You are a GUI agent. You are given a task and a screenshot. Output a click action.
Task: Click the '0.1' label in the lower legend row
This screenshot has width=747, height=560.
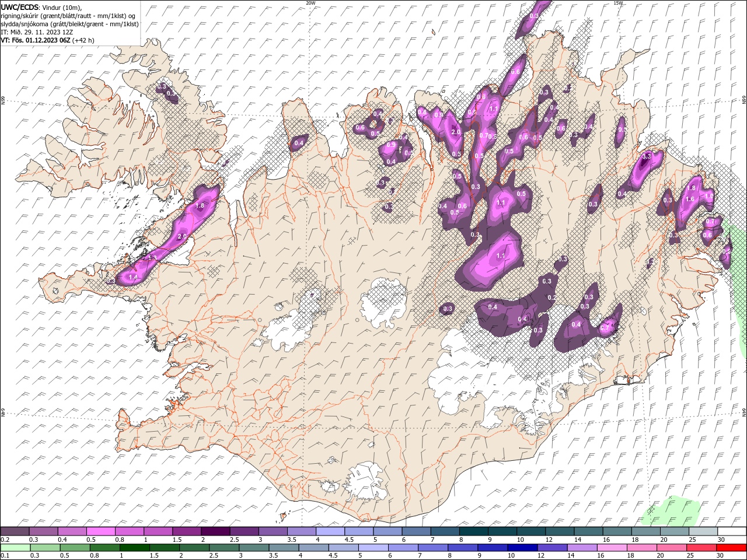(5, 556)
